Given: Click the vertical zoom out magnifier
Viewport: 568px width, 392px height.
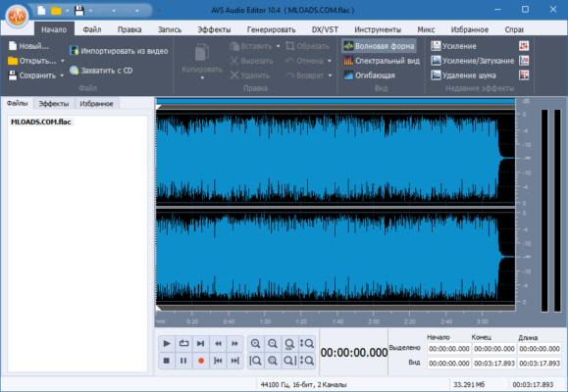Looking at the screenshot, I should tap(306, 361).
